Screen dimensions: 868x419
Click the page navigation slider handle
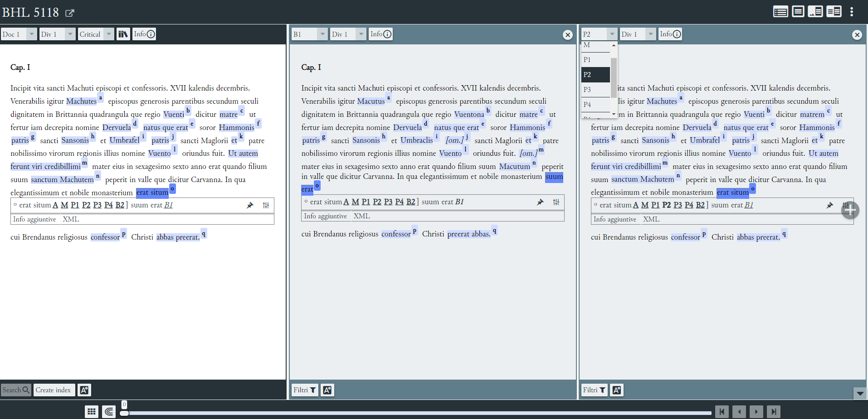pyautogui.click(x=124, y=413)
